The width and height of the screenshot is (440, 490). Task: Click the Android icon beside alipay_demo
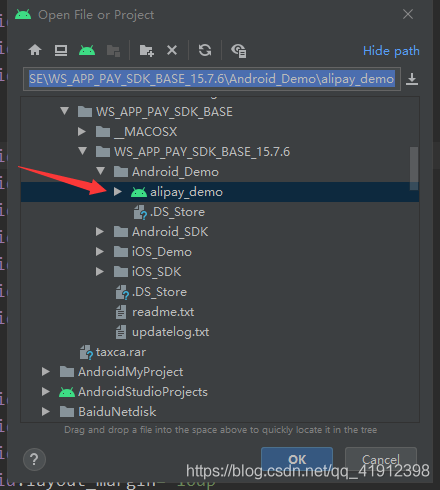point(139,192)
